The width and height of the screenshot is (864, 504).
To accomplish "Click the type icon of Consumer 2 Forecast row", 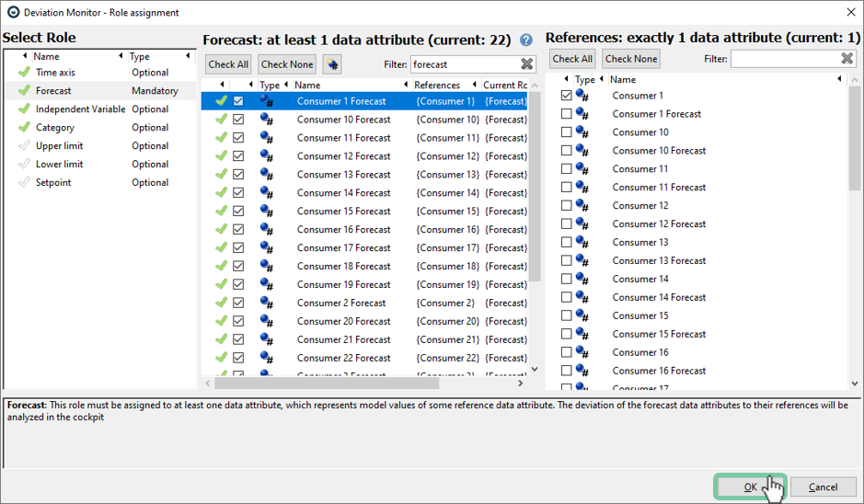I will (267, 303).
